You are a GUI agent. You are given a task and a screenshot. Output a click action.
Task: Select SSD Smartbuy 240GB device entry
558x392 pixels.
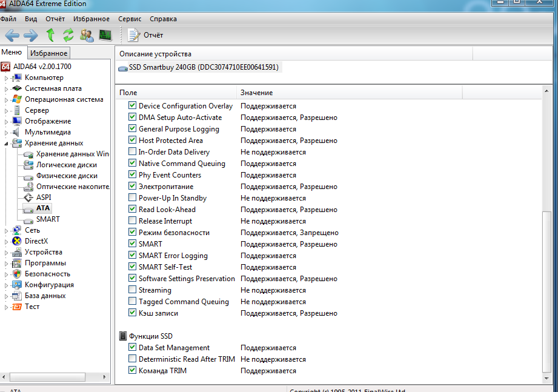199,67
